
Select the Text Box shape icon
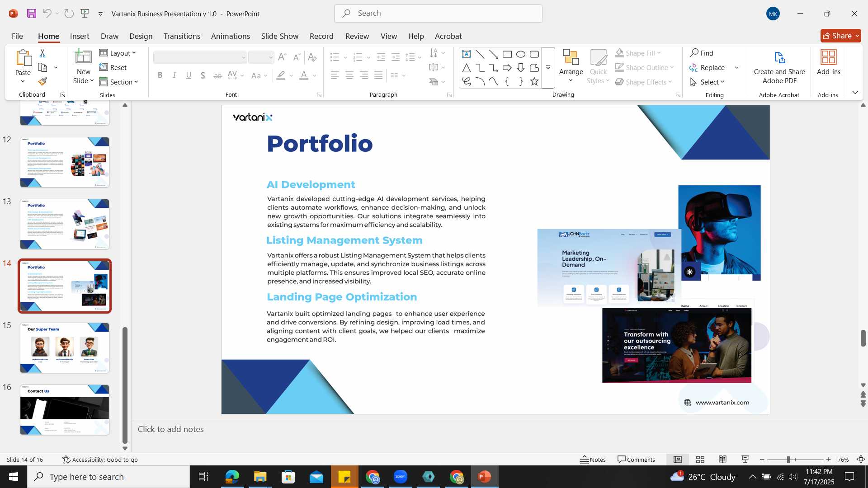tap(467, 54)
